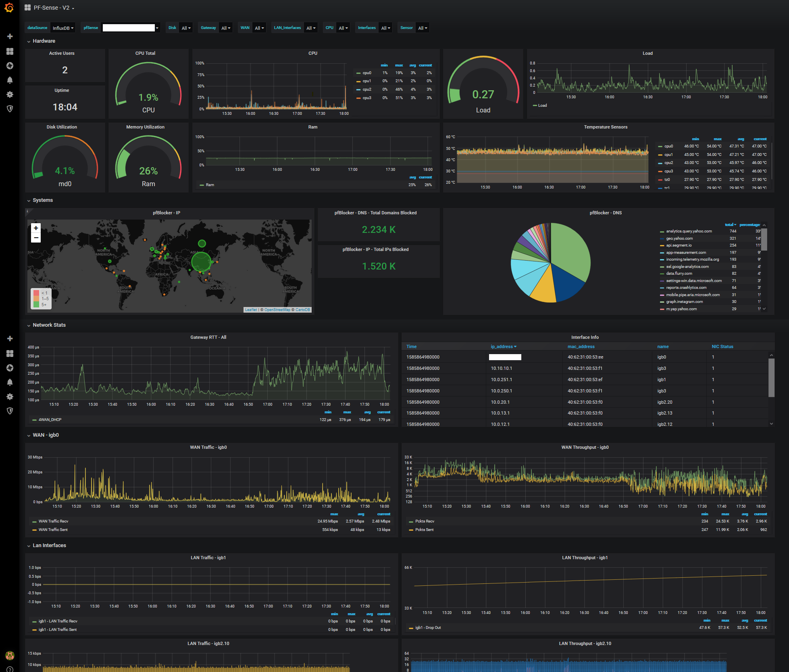Open the Configuration gear icon

[10, 94]
